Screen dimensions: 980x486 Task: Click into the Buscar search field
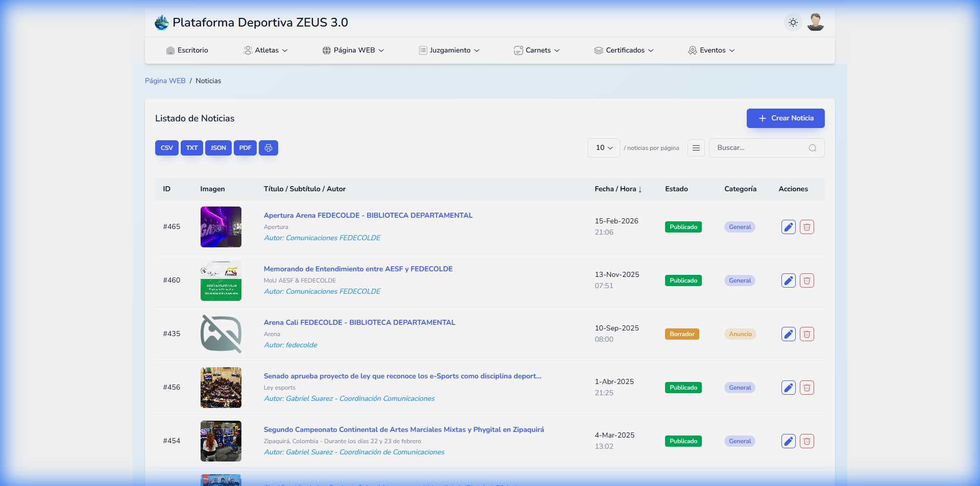pyautogui.click(x=758, y=148)
